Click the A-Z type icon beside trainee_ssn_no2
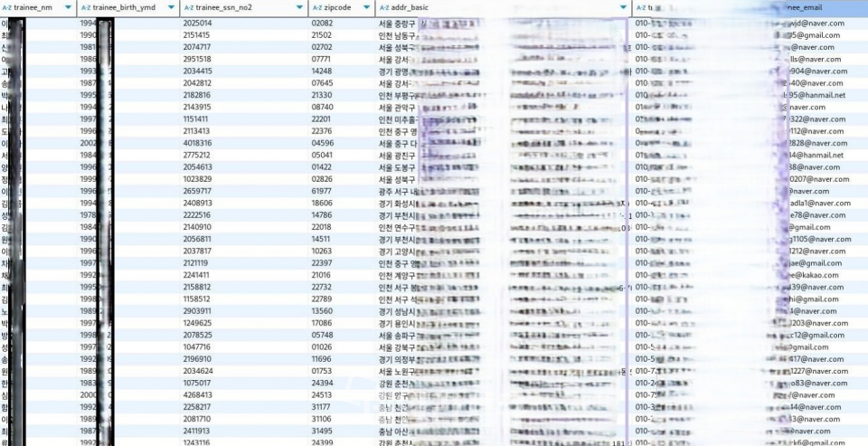The height and width of the screenshot is (446, 868). click(x=188, y=8)
